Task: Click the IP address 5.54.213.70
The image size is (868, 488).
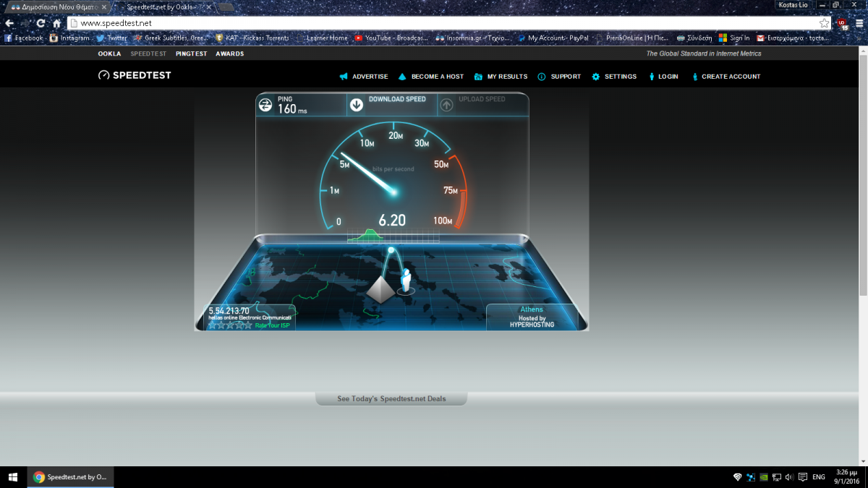Action: [229, 311]
